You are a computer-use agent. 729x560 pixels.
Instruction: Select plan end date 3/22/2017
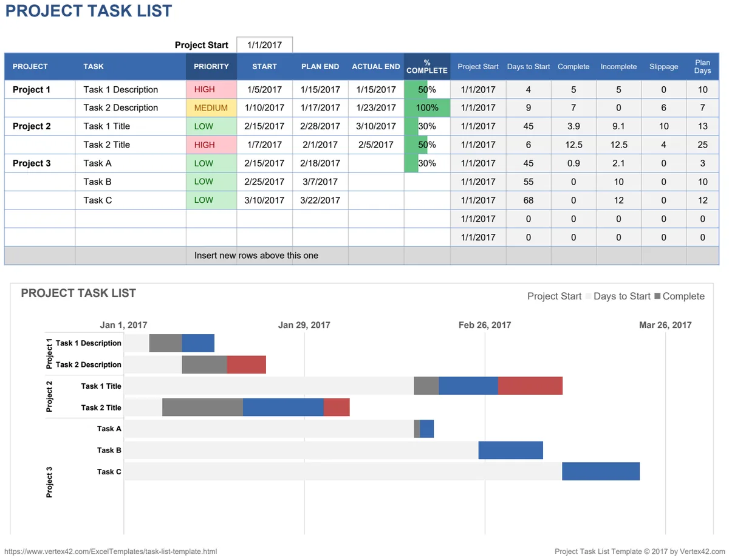coord(320,200)
